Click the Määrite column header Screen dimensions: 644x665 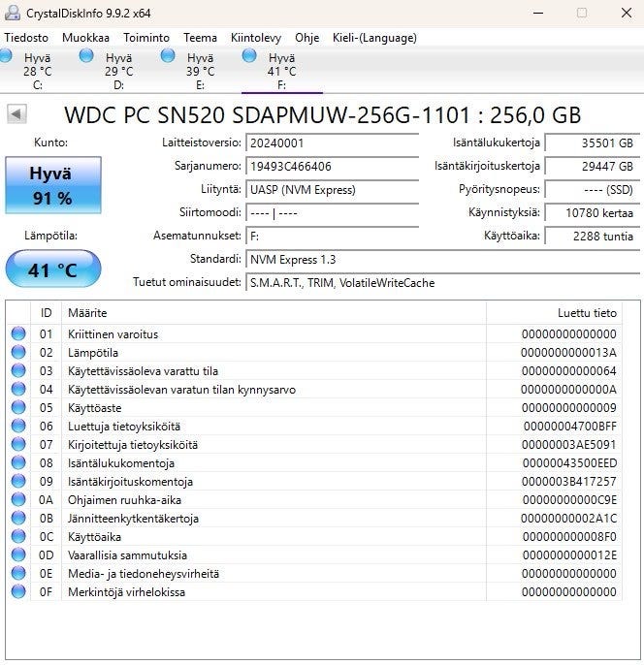coord(274,313)
